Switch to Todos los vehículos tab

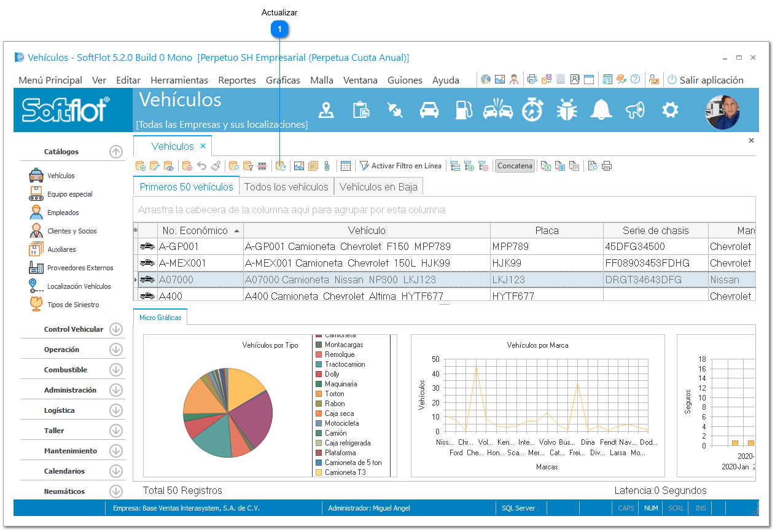click(x=286, y=187)
